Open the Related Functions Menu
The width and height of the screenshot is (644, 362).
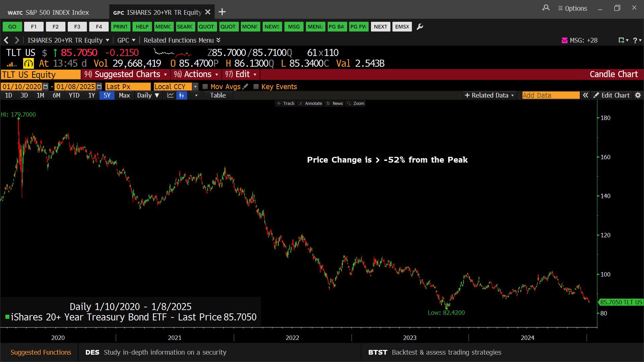click(182, 40)
